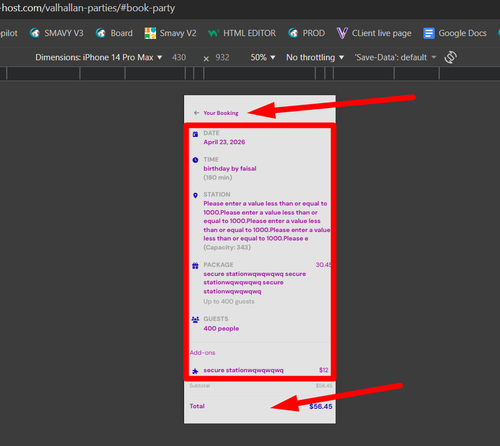Click the PACKAGE section label

(x=218, y=265)
